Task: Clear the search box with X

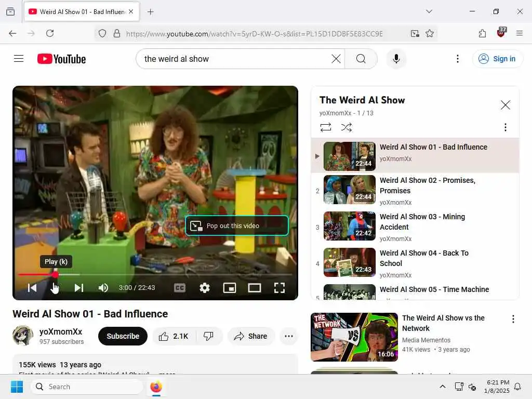Action: (336, 59)
